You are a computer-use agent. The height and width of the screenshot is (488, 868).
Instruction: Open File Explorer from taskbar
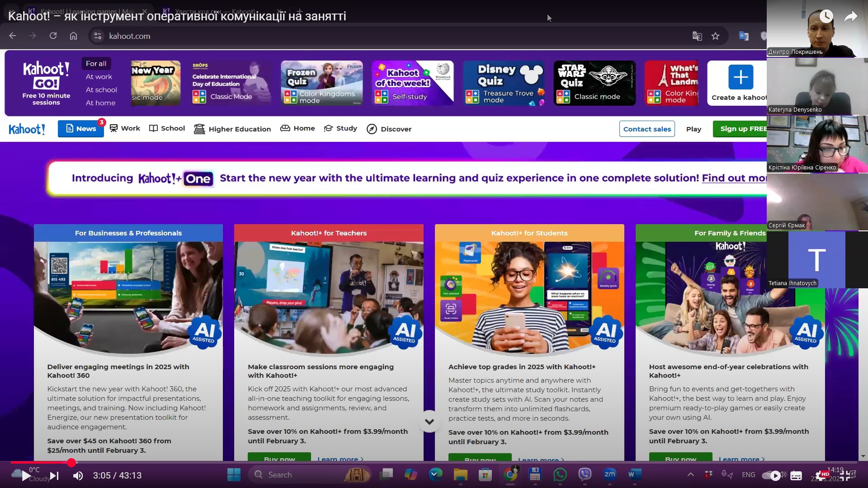point(460,474)
